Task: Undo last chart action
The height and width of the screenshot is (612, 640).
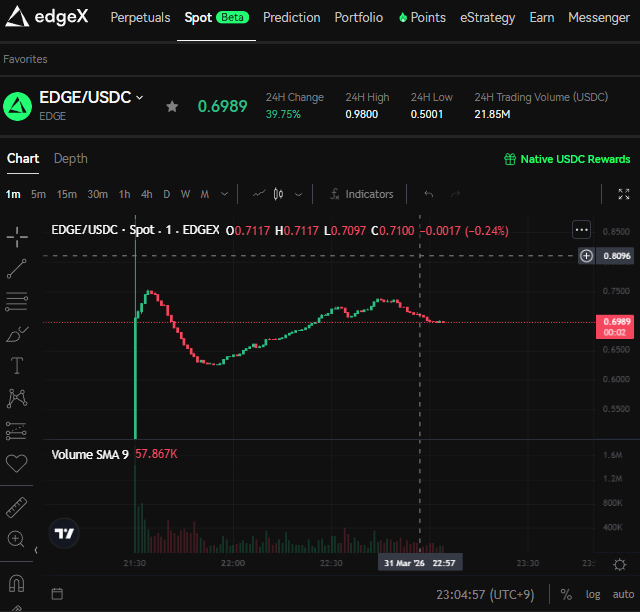Action: point(429,194)
